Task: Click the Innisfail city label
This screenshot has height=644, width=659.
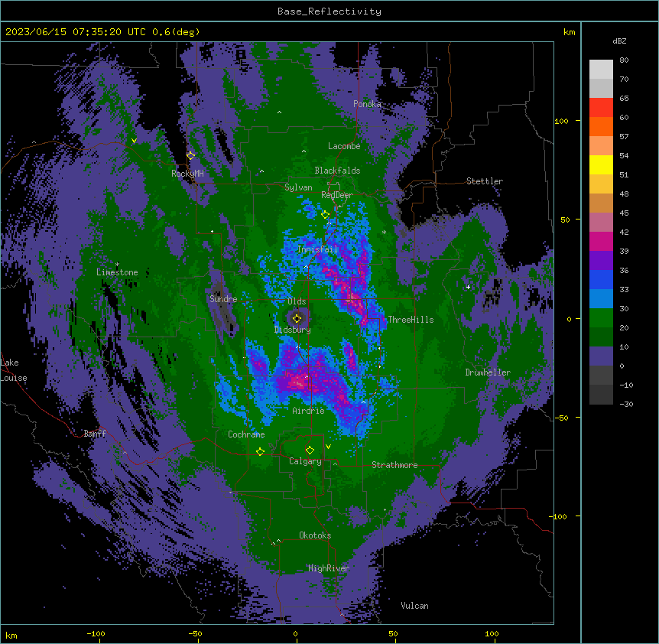Action: tap(318, 249)
